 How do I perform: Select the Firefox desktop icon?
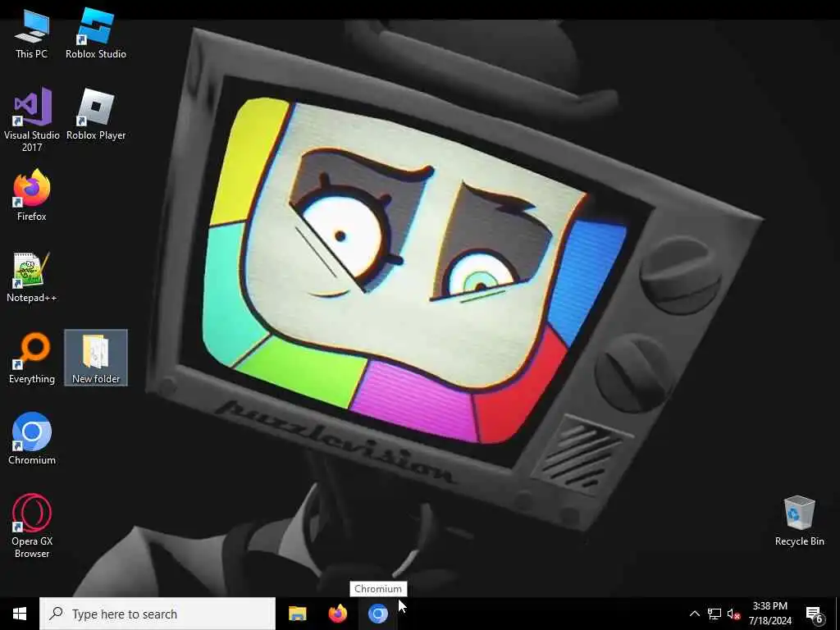(32, 195)
